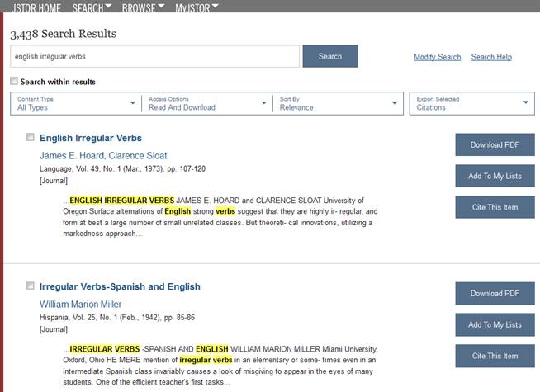This screenshot has height=392, width=540.
Task: Download PDF of Irregular Verbs-Spanish and English
Action: click(495, 294)
